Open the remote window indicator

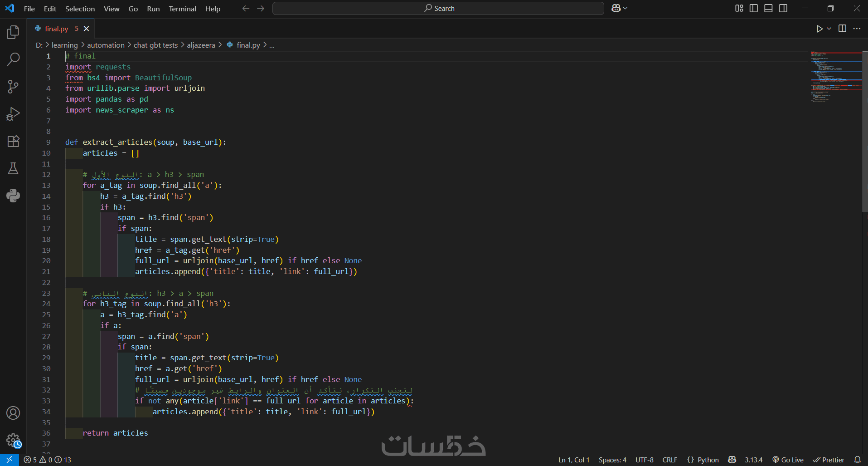[x=9, y=460]
